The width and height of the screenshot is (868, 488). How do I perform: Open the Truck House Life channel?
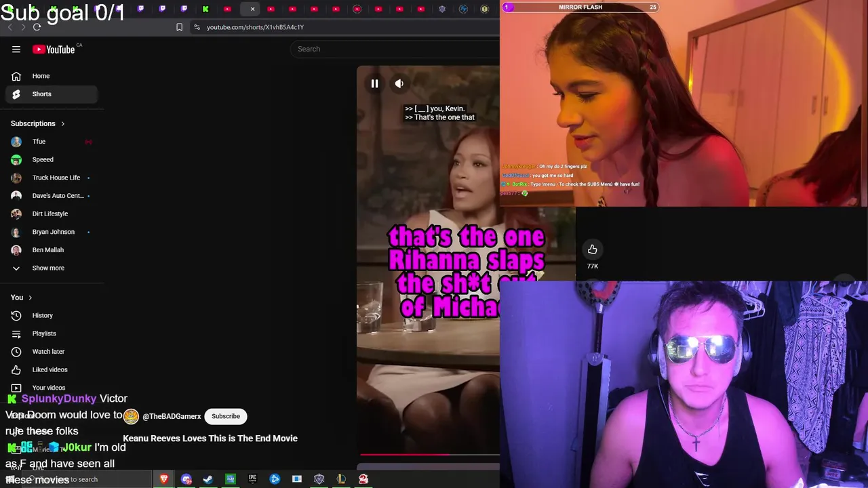52,178
